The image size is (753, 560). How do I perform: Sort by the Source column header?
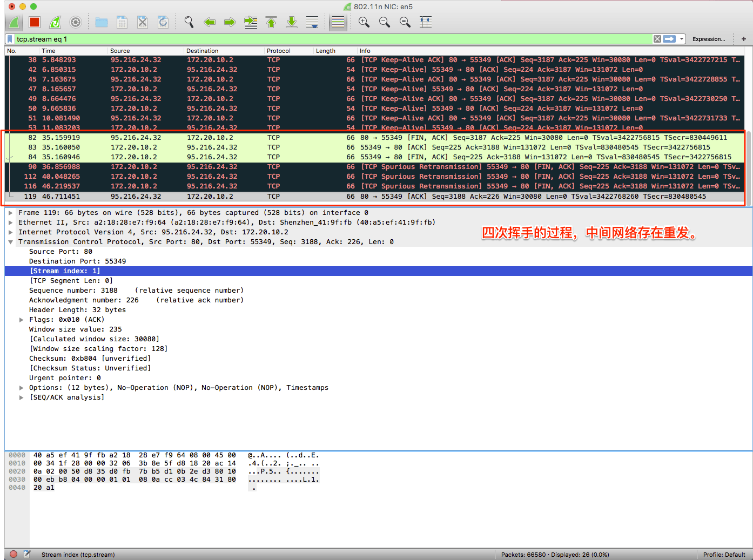(x=146, y=51)
